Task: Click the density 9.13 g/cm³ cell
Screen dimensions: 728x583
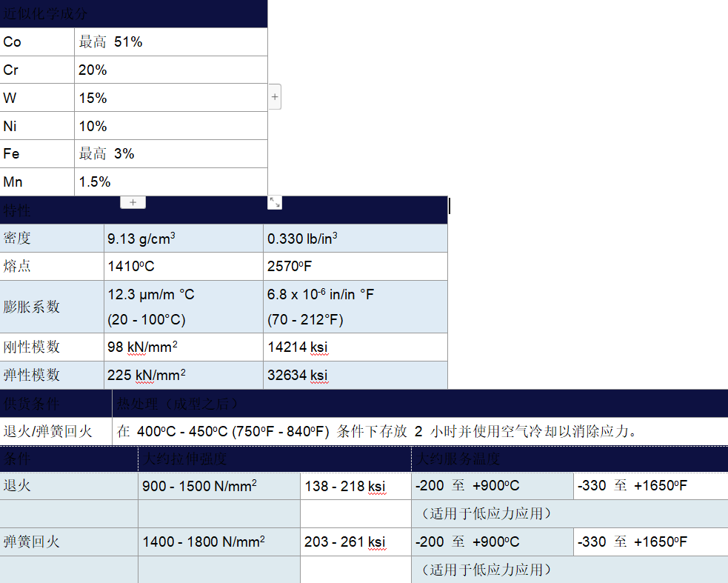Action: 183,239
